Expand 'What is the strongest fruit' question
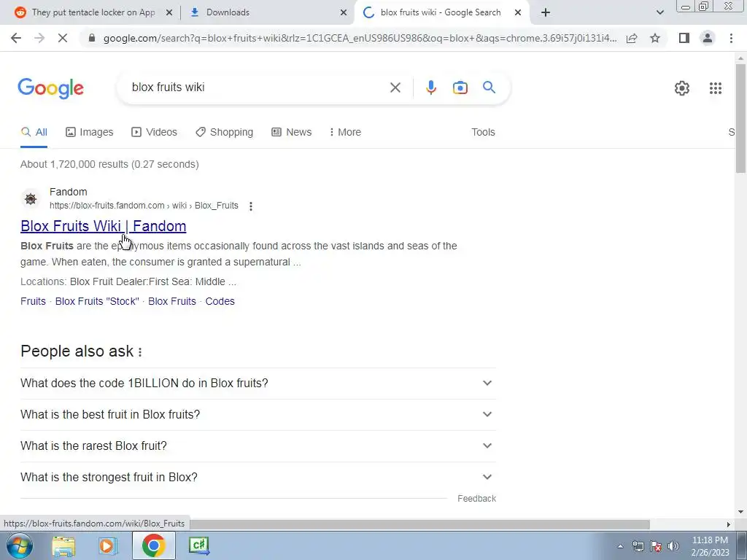747x560 pixels. 258,477
